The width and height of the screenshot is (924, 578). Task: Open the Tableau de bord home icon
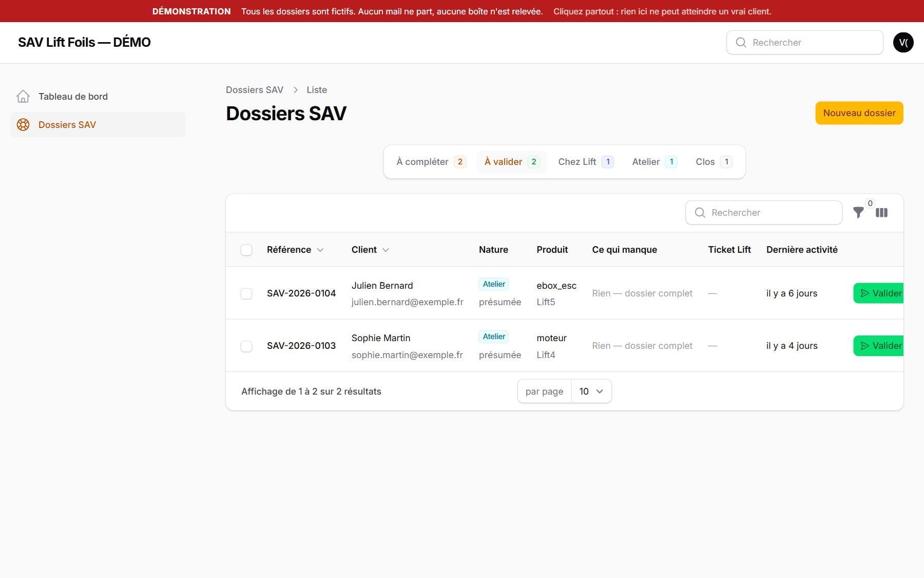tap(23, 97)
